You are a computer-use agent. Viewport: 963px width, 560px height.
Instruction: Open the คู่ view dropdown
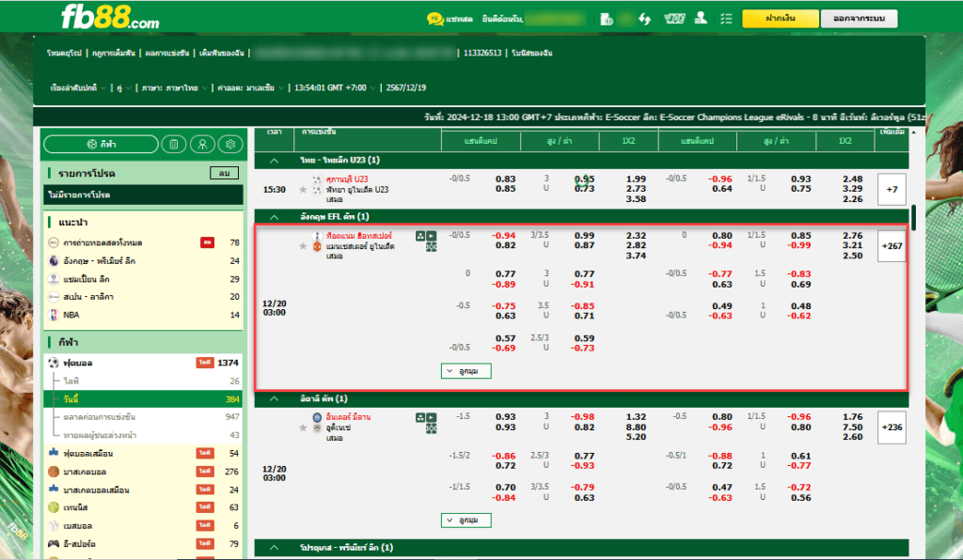point(123,87)
